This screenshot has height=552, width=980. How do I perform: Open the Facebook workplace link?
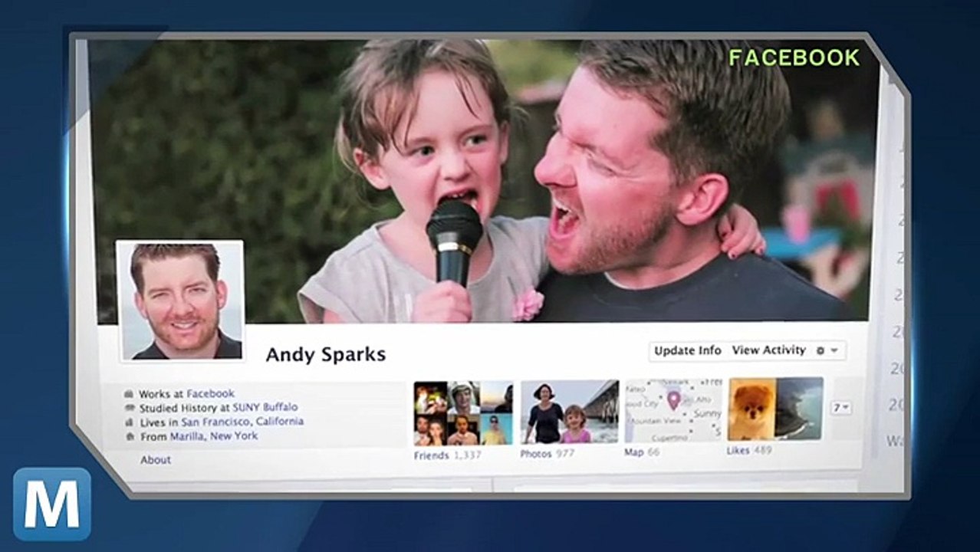(210, 393)
